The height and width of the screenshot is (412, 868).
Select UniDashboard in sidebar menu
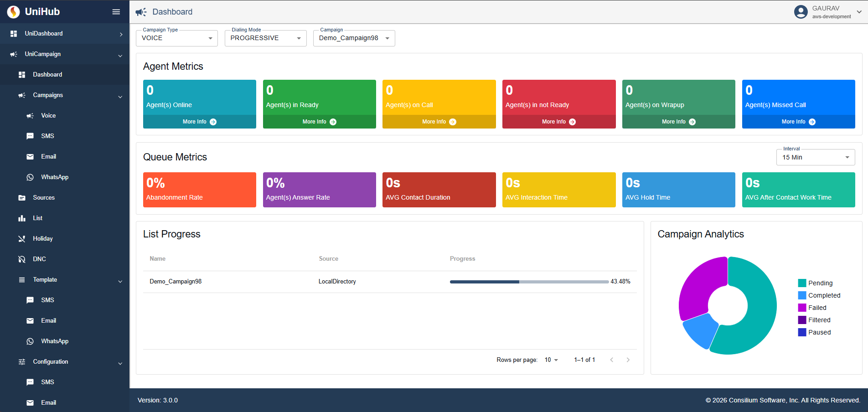coord(44,34)
